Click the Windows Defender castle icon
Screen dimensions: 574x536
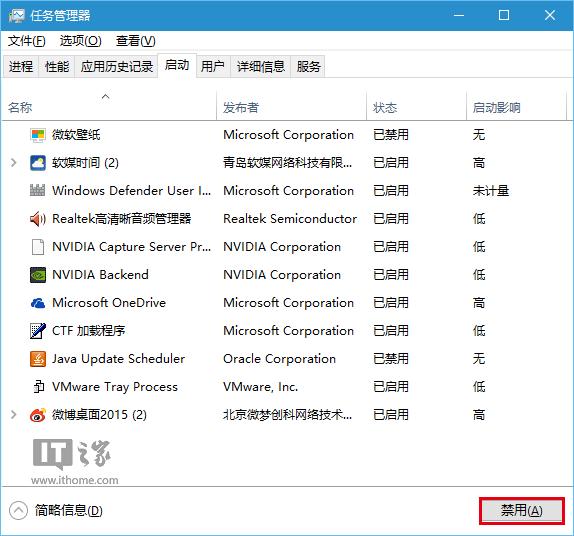point(38,191)
